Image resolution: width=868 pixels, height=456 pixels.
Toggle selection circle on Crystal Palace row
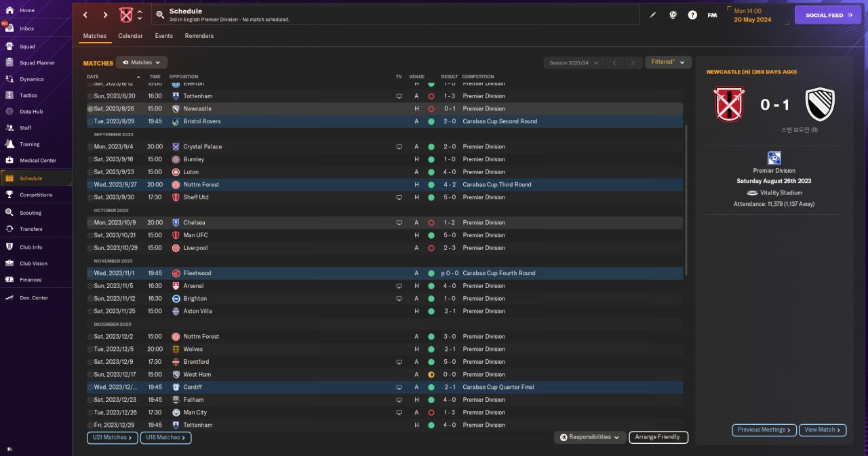[x=90, y=146]
